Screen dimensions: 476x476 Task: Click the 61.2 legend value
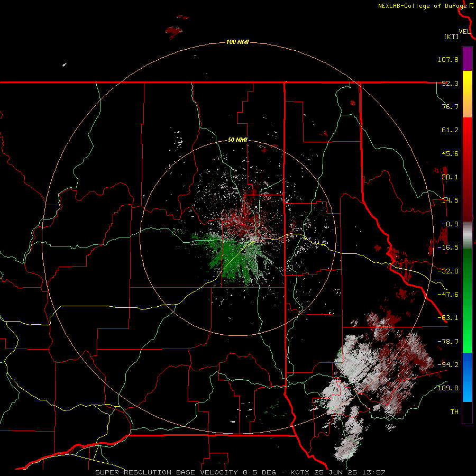click(450, 130)
